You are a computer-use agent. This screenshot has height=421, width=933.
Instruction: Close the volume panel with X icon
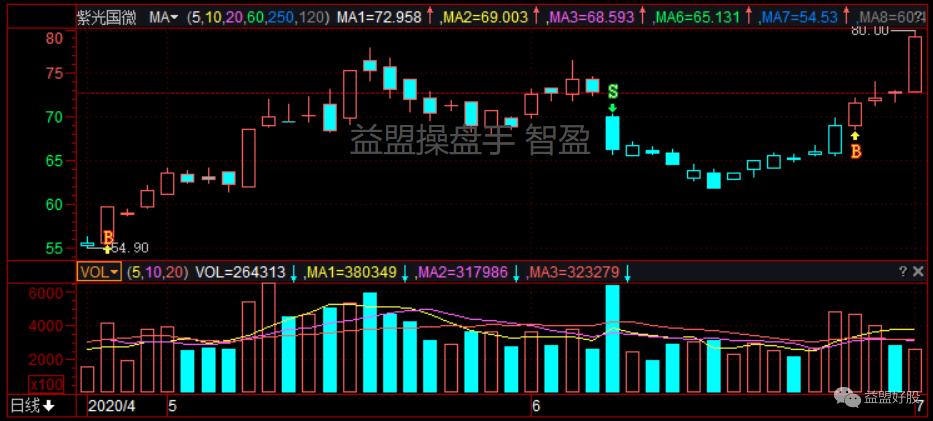918,272
